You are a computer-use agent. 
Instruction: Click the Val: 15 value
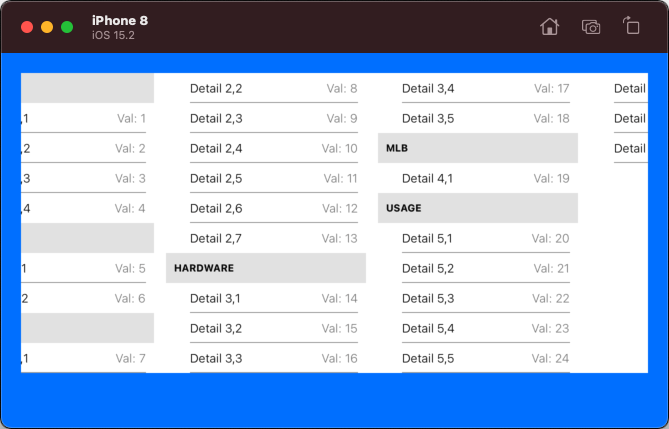point(340,328)
